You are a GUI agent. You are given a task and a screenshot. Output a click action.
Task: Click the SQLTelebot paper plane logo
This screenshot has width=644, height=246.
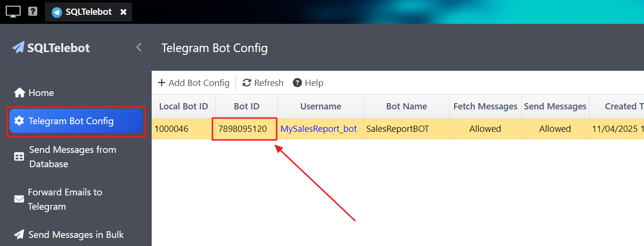[x=18, y=47]
